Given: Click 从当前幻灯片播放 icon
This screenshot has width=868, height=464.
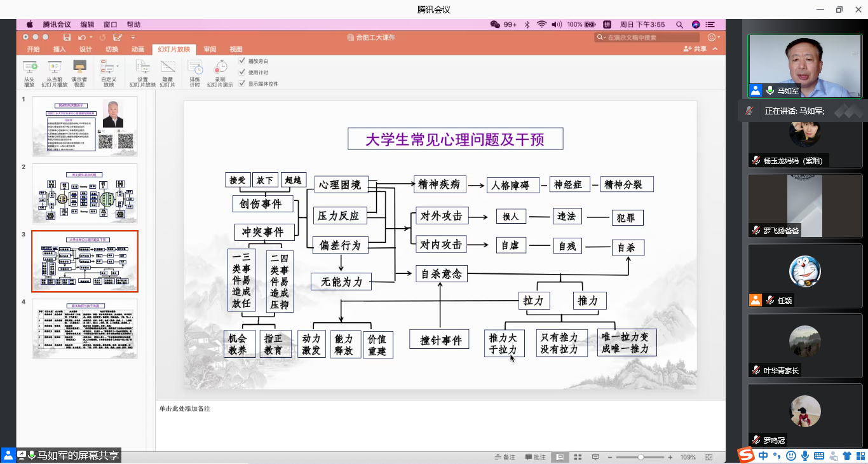Looking at the screenshot, I should (55, 67).
